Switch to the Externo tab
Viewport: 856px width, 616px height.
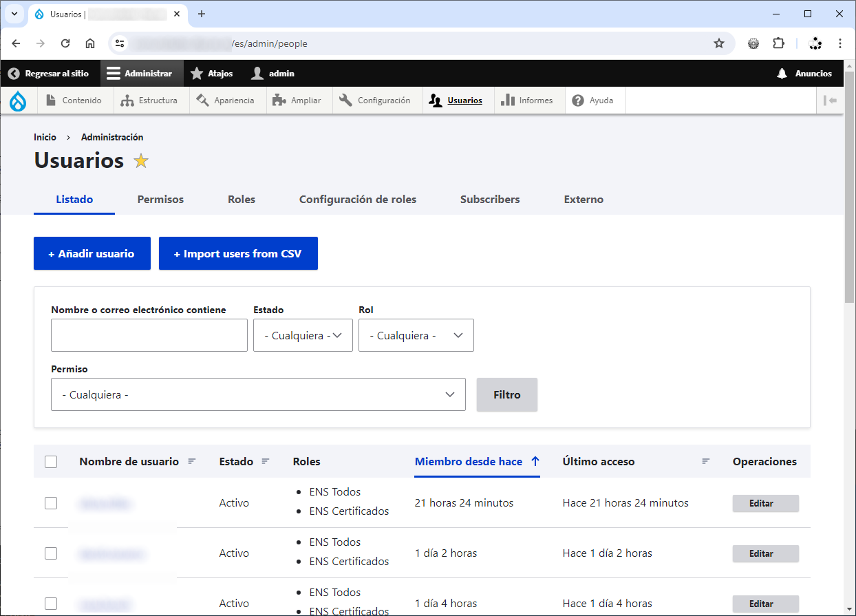pos(584,200)
